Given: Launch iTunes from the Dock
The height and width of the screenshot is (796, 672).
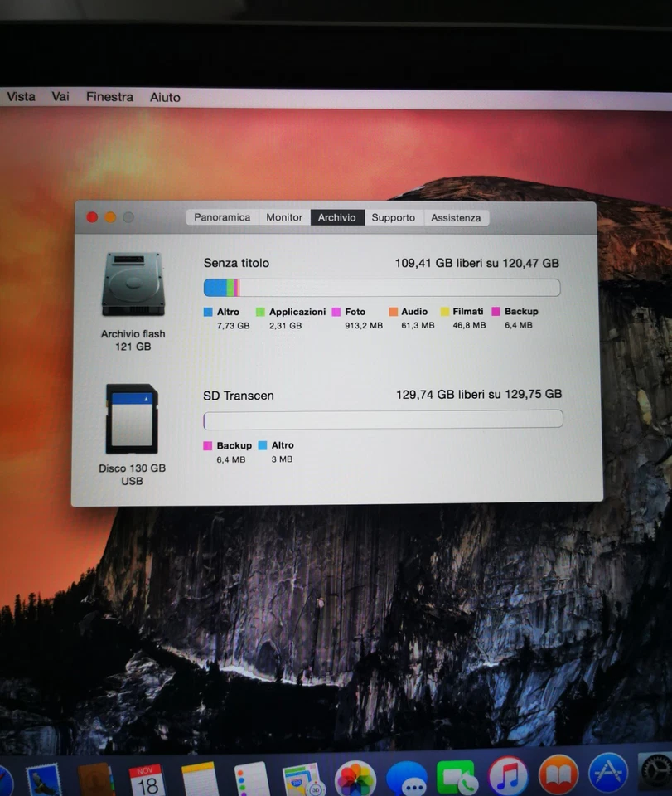Looking at the screenshot, I should point(505,778).
